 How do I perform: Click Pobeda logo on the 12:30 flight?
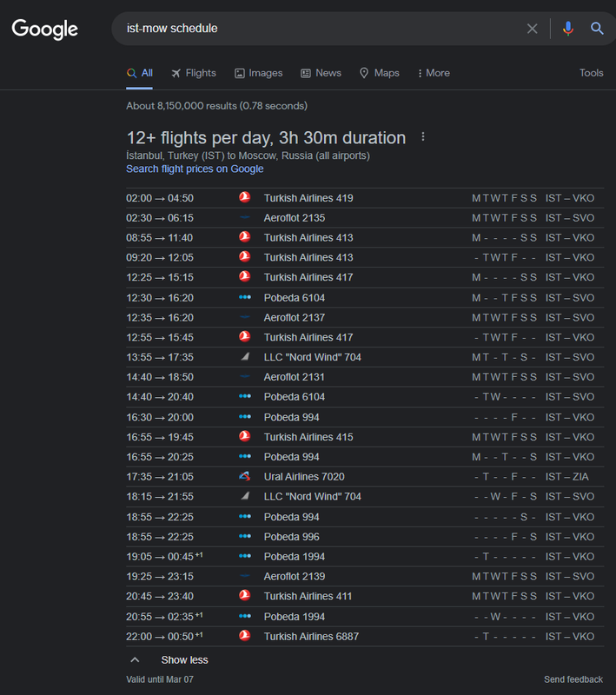(x=245, y=297)
